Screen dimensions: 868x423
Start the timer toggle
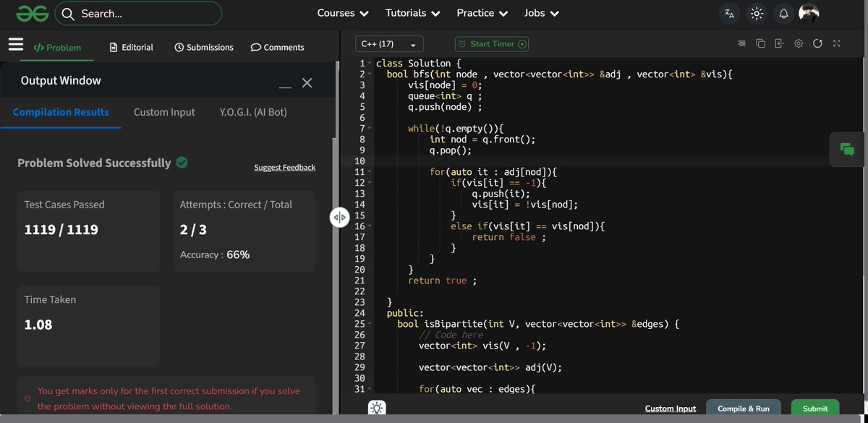493,44
